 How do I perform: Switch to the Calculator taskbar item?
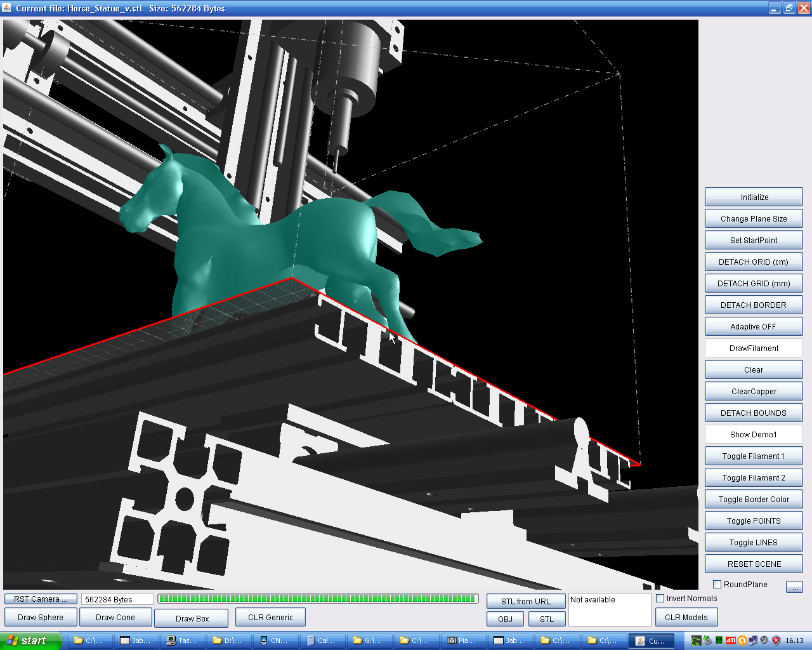pyautogui.click(x=322, y=640)
